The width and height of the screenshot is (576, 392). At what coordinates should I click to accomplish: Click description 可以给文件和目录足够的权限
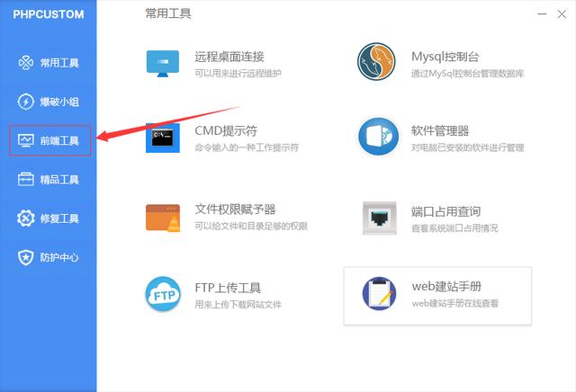tap(251, 226)
